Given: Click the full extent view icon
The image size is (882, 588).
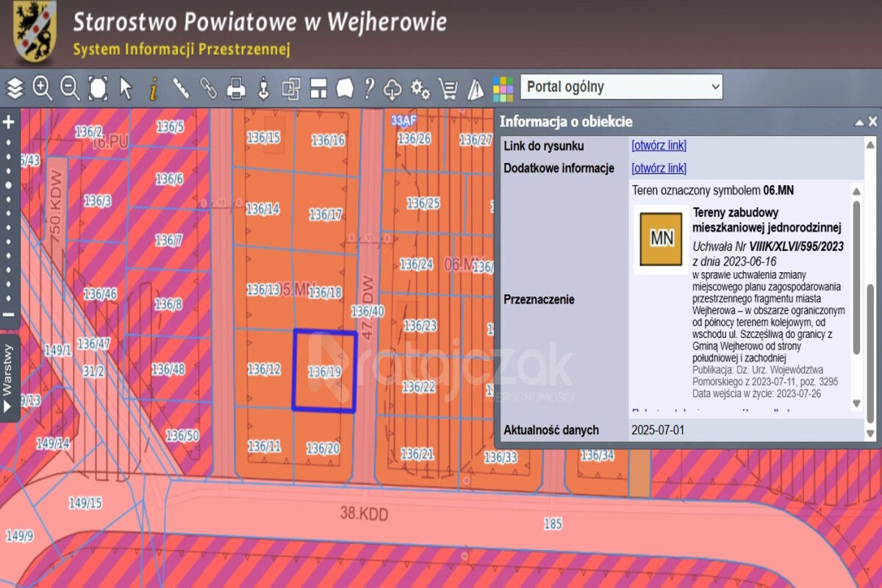Looking at the screenshot, I should coord(98,88).
